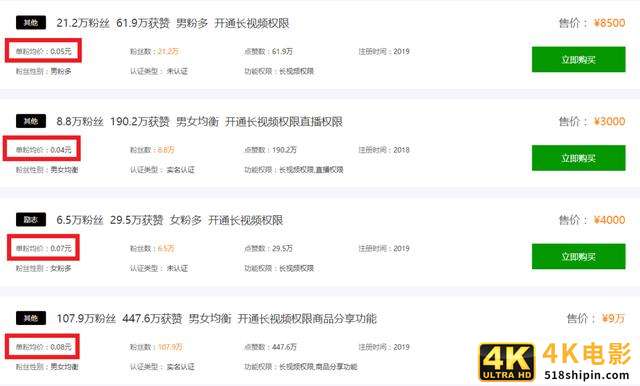Click 粉丝数 value 107.9万

point(170,347)
